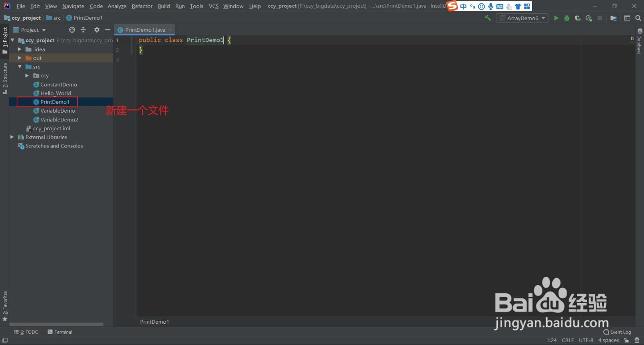Open the Project view selector dropdown
Screen dimensions: 644x345
29,30
